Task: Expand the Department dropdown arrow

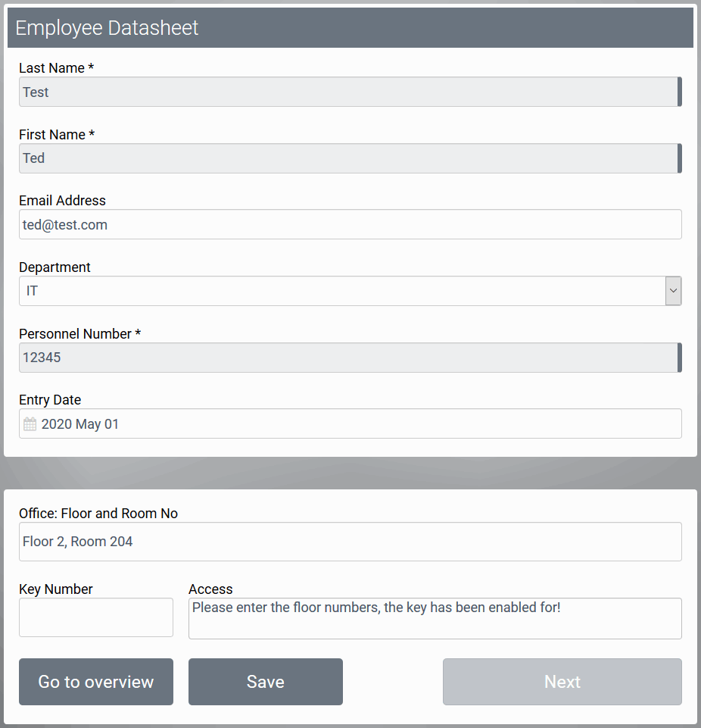Action: tap(673, 291)
